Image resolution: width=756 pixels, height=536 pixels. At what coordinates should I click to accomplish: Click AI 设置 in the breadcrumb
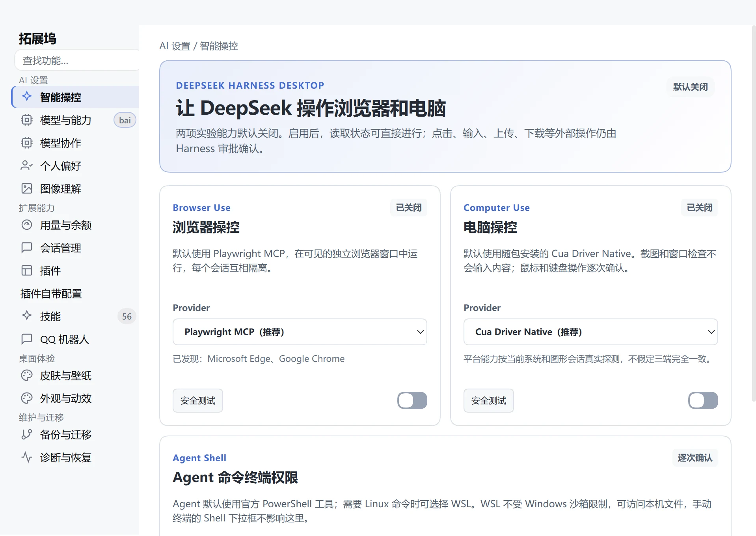[175, 46]
